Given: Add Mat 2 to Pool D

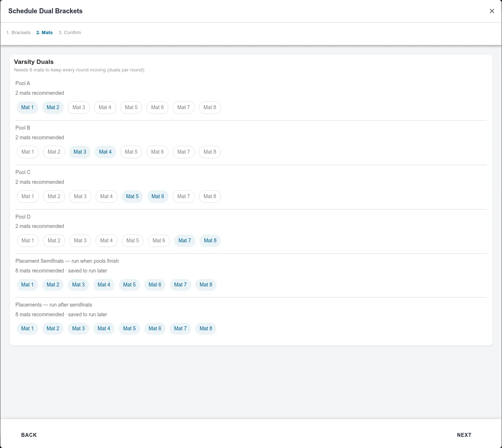Looking at the screenshot, I should coord(54,241).
